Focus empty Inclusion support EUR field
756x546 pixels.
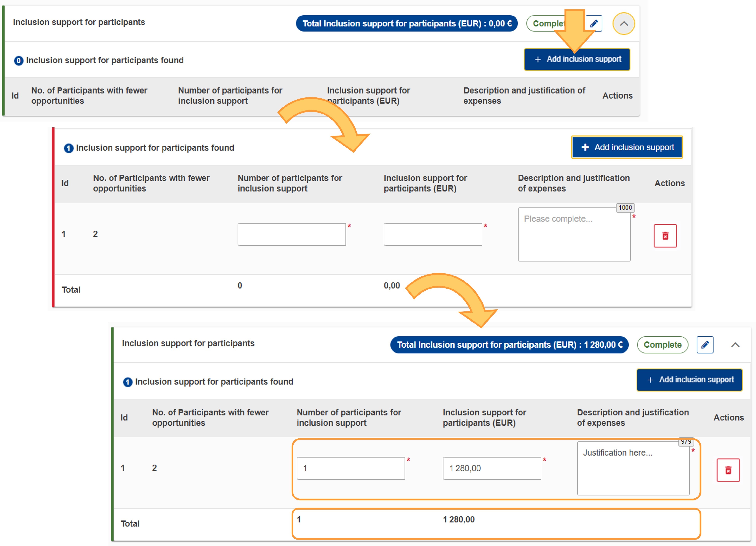(x=433, y=234)
